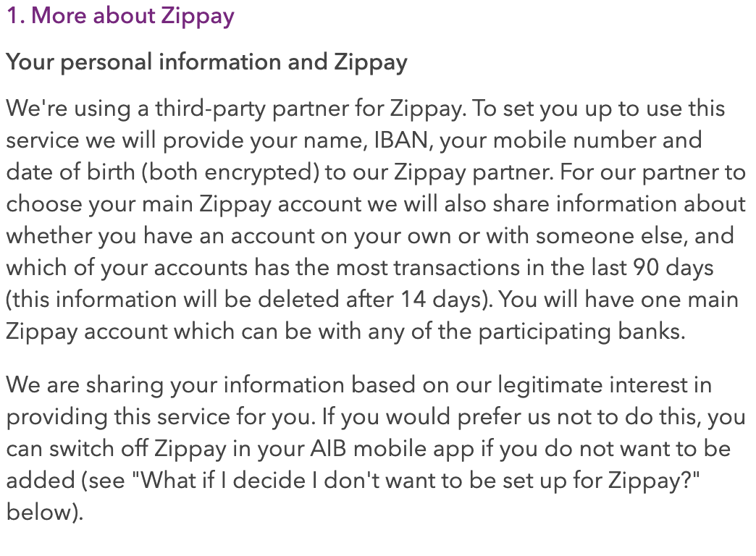Click the text "(both encrypted)"
Viewport: 756px width, 556px height.
tap(230, 172)
